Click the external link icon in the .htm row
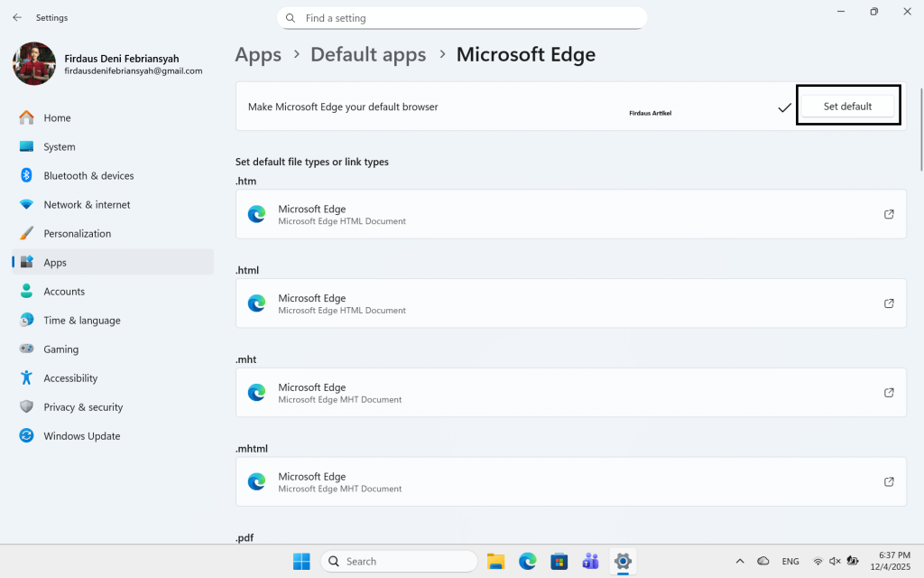Image resolution: width=924 pixels, height=578 pixels. click(889, 214)
